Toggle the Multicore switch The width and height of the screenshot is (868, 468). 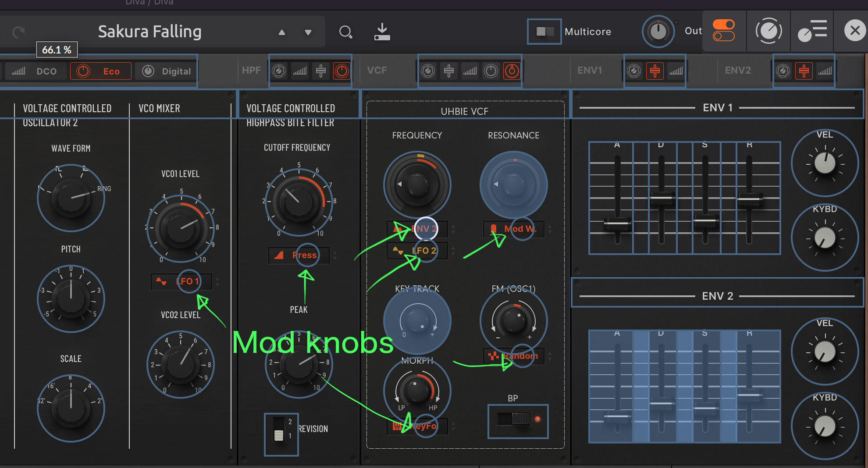[x=545, y=32]
